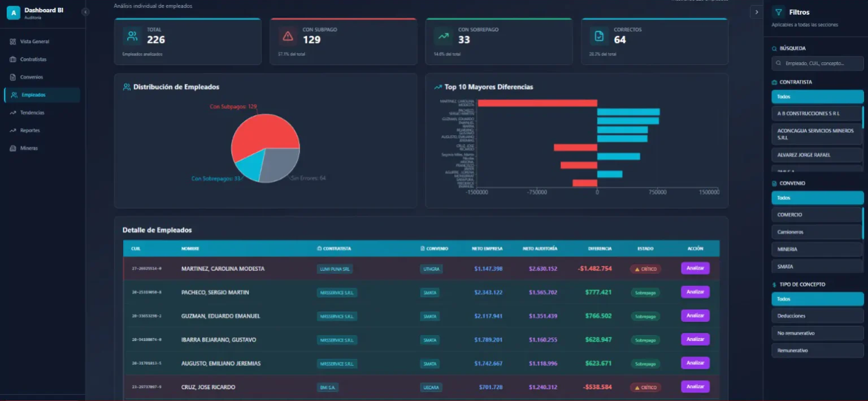The height and width of the screenshot is (401, 868).
Task: Select the Deducciones concept filter
Action: pos(817,316)
